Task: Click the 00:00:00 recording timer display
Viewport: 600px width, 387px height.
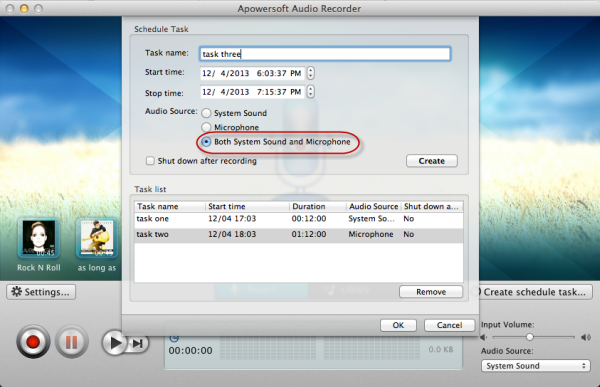Action: [191, 351]
